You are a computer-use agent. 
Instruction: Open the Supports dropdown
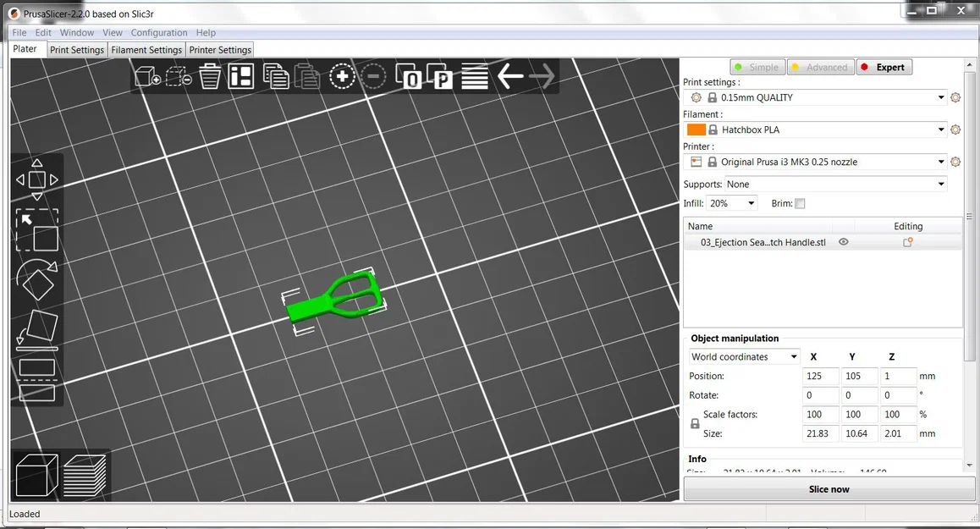pyautogui.click(x=835, y=185)
